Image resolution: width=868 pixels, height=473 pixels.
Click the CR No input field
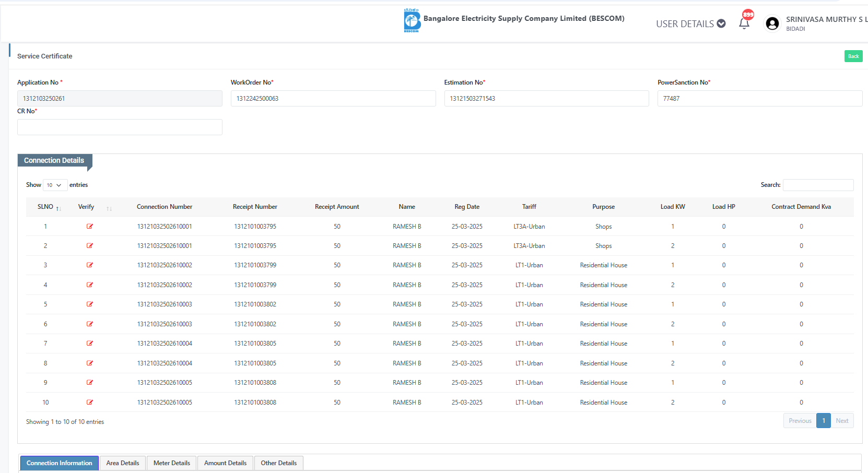pos(120,127)
